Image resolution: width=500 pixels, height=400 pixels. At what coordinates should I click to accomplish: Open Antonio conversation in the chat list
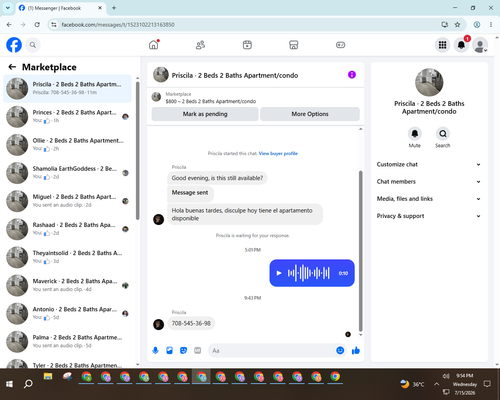click(67, 313)
